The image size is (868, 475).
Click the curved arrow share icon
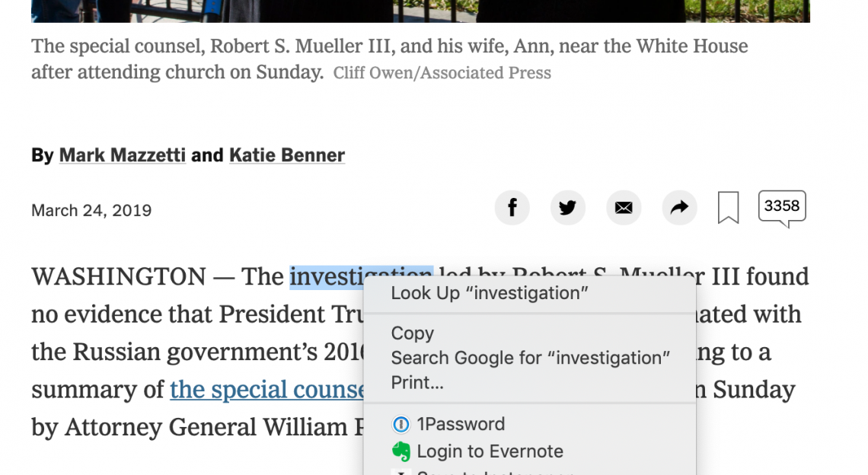pyautogui.click(x=679, y=208)
